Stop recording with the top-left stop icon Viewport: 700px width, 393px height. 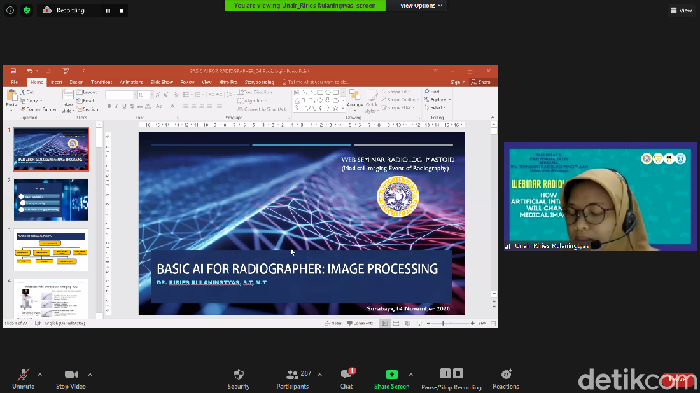(121, 10)
